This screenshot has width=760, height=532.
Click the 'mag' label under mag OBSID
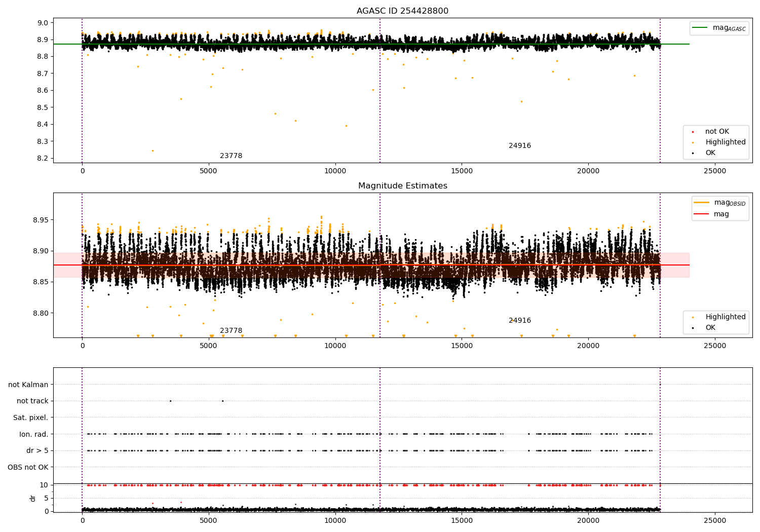(721, 214)
